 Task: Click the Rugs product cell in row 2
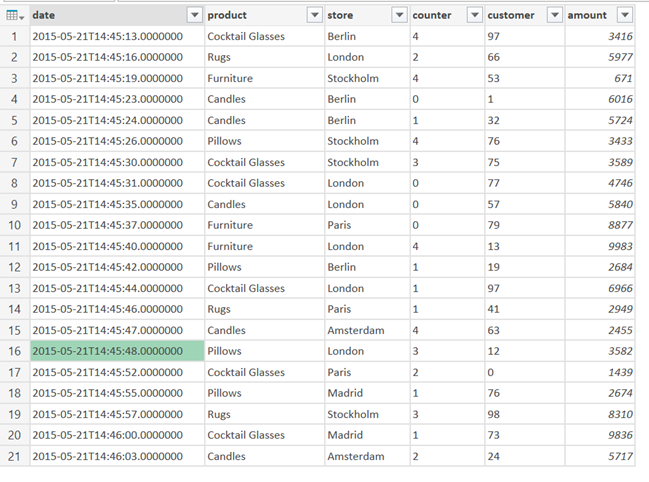point(264,57)
